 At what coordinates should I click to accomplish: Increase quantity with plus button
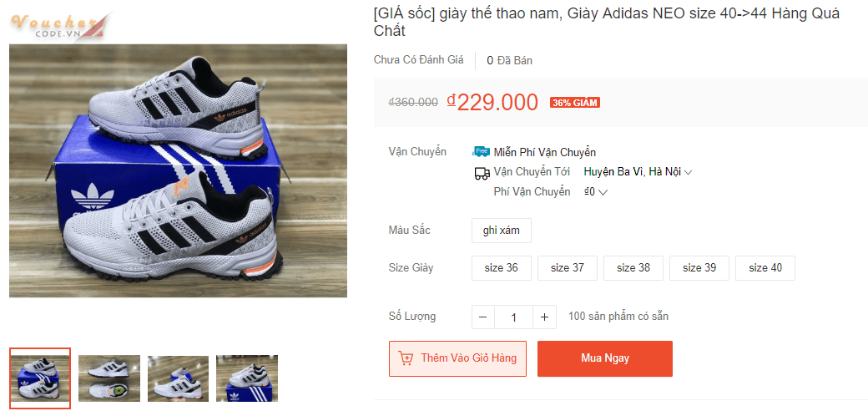point(544,317)
